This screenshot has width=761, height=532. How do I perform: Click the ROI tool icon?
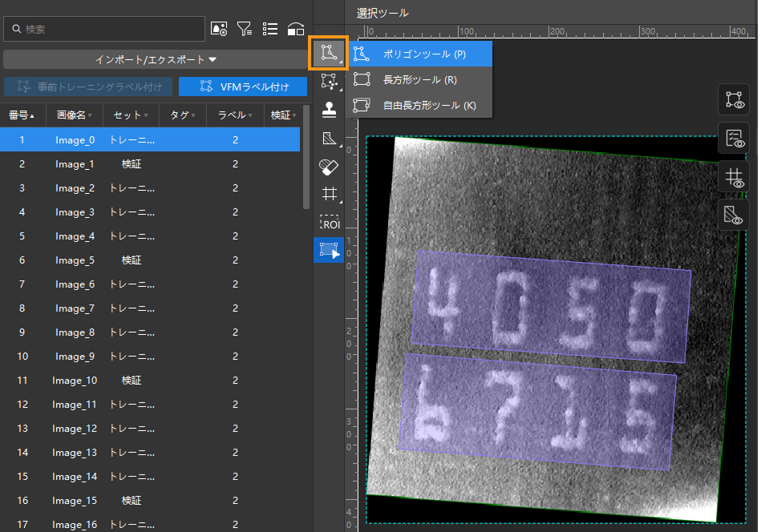pyautogui.click(x=329, y=222)
